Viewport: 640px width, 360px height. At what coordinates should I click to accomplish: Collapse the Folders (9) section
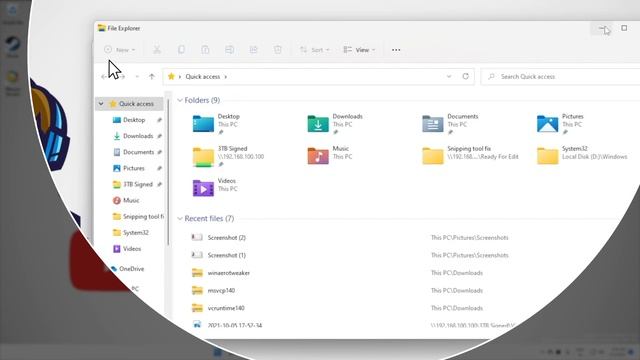coord(180,100)
